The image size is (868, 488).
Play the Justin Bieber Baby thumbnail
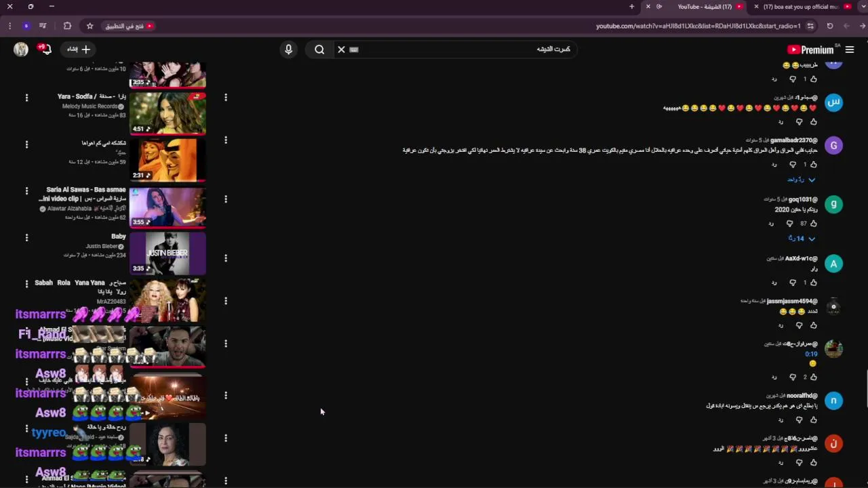(167, 253)
